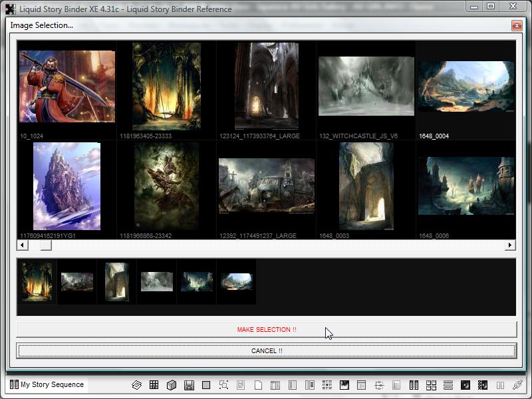Select the 10_1024 swordsman image
Image resolution: width=532 pixels, height=399 pixels.
(66, 86)
